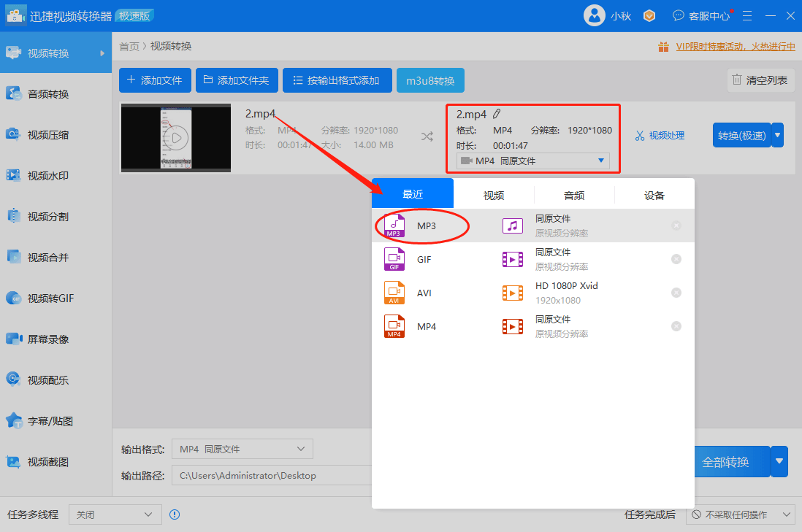The height and width of the screenshot is (532, 802).
Task: Open the hamburger menu in title bar
Action: point(747,16)
